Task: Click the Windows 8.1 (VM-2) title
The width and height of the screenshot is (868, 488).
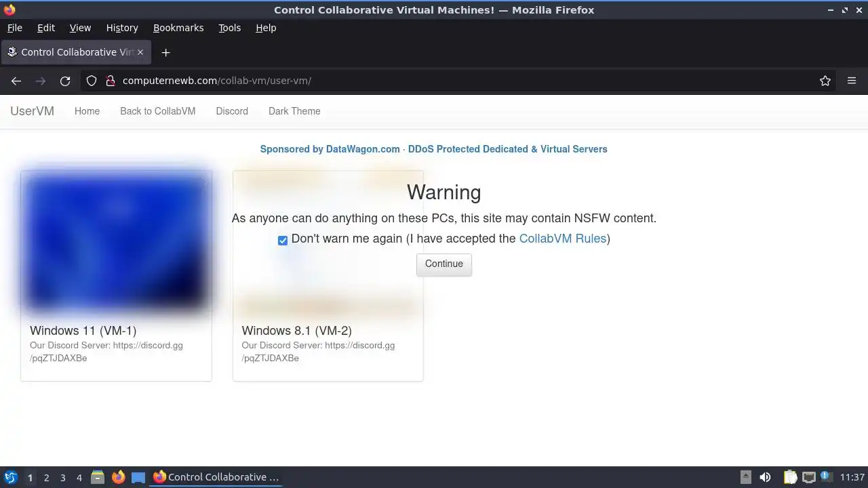Action: [x=297, y=331]
